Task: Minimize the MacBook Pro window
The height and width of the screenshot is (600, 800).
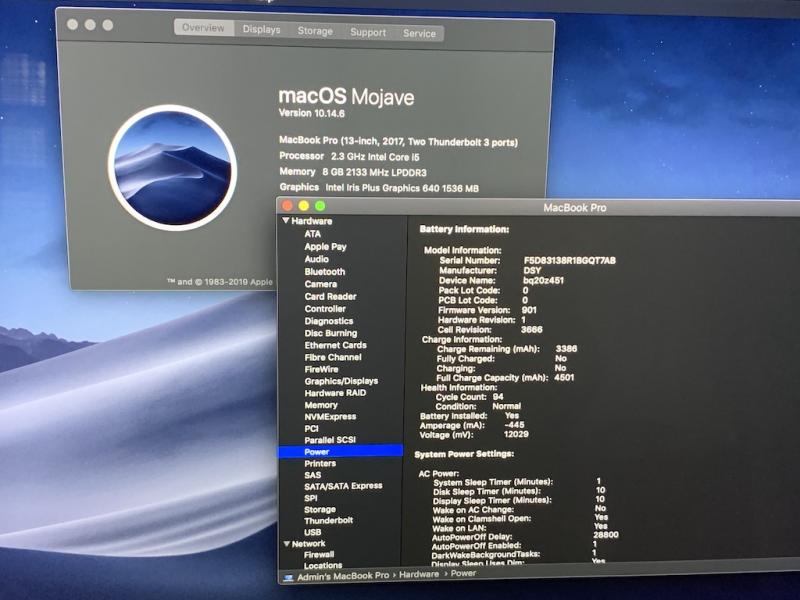Action: pos(304,206)
